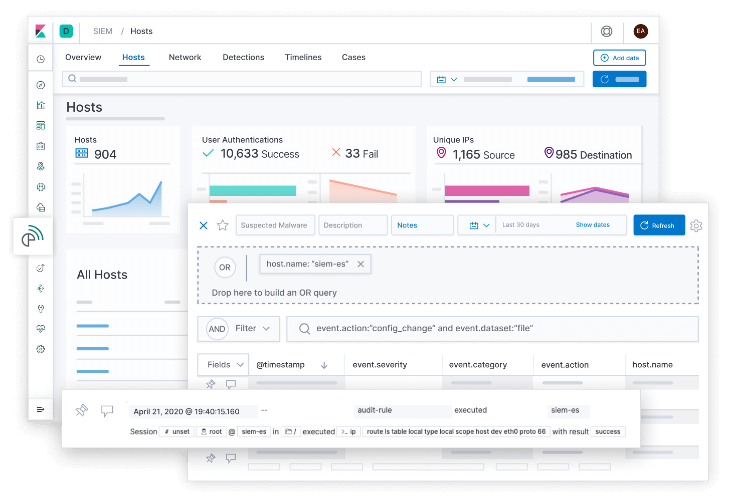Switch to the Network tab
The image size is (732, 501).
coord(185,58)
